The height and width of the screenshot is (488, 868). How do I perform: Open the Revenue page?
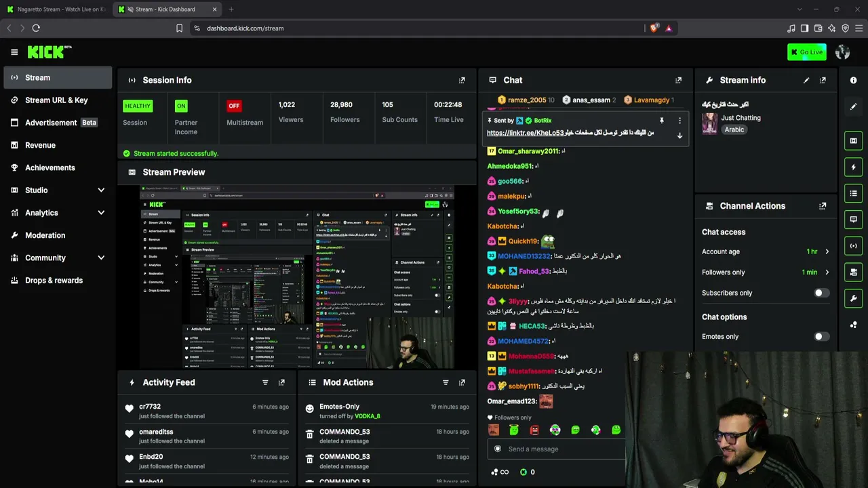click(x=58, y=145)
